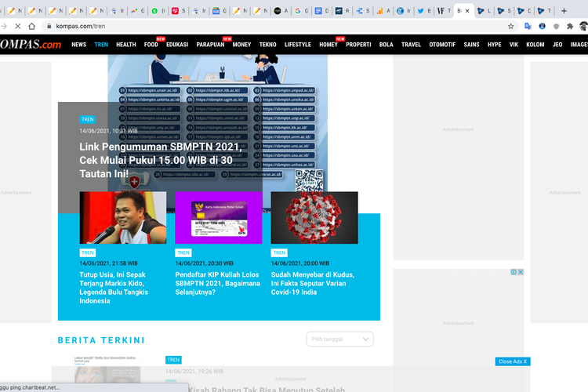
Task: Click the bookmark star icon in address bar
Action: [511, 26]
